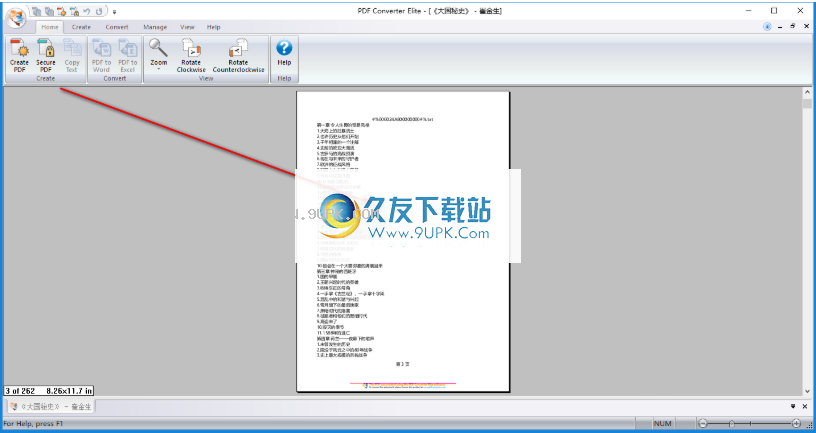The width and height of the screenshot is (816, 433).
Task: Minimize the inner document window
Action: (x=780, y=27)
